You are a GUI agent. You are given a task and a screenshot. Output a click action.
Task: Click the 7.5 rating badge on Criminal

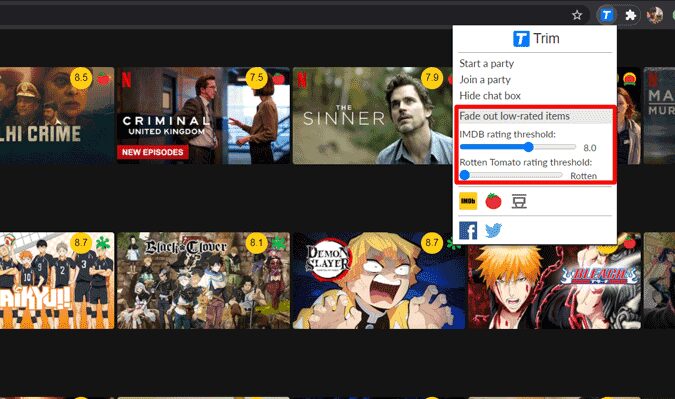click(x=257, y=78)
